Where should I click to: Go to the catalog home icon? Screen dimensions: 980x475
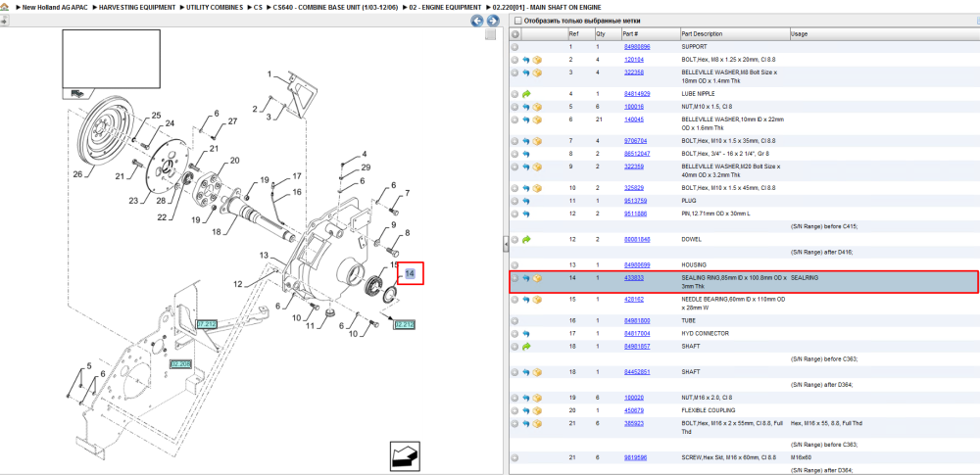5,8
